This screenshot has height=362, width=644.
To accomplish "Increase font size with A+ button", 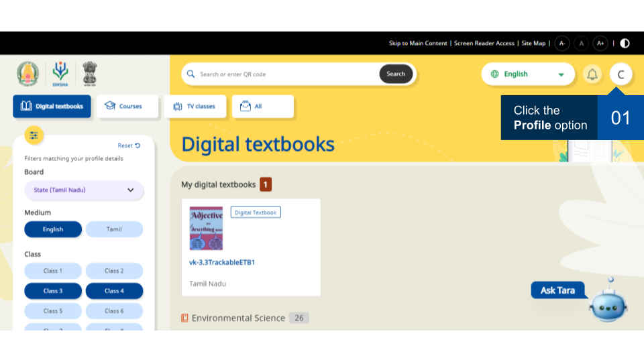I will [600, 43].
